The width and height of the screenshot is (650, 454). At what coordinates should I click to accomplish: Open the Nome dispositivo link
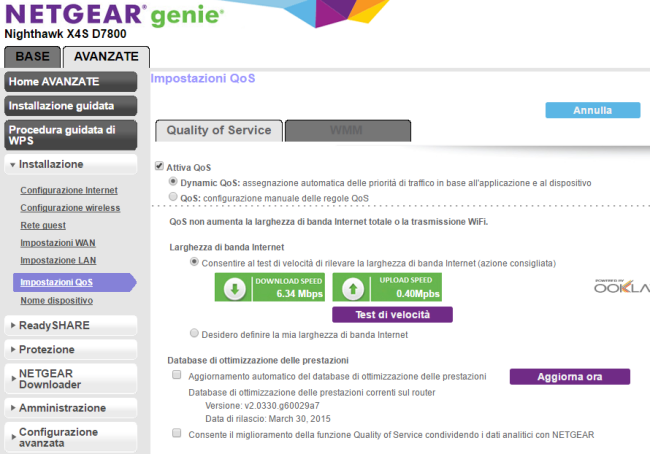[56, 301]
